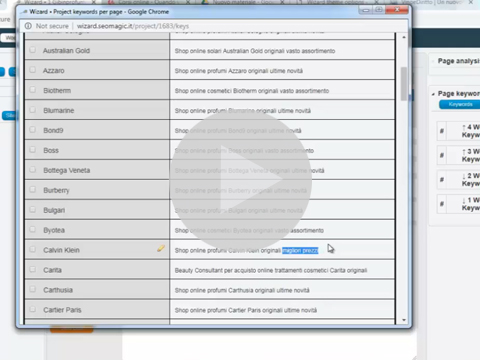
Task: Tick the Azzaro checkbox
Action: (x=33, y=70)
